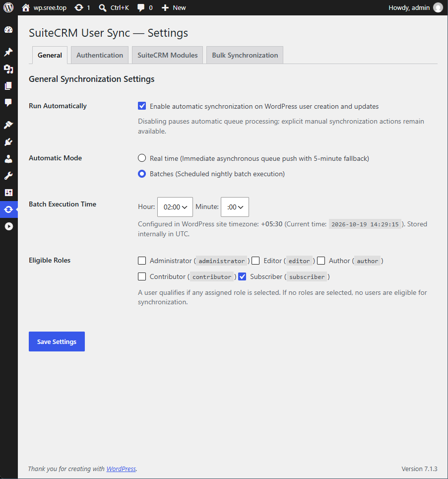Open SuiteCRM sync icon in sidebar
The image size is (448, 479).
8,209
